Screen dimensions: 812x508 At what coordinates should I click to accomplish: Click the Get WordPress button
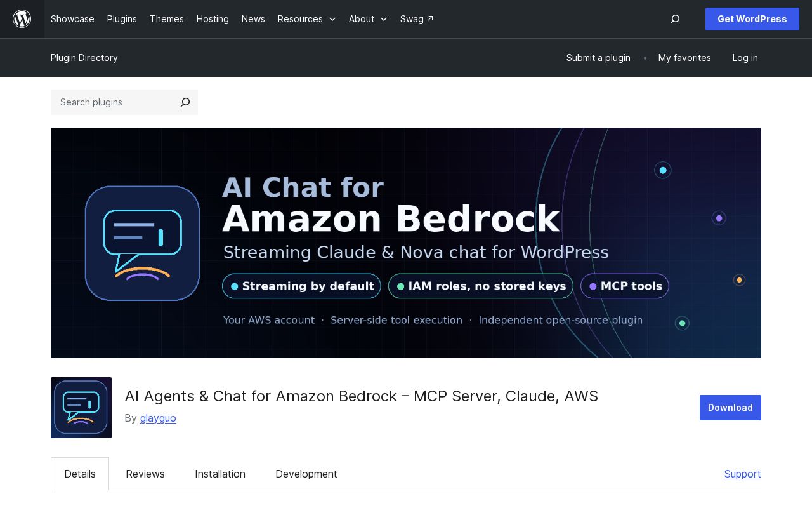(752, 19)
